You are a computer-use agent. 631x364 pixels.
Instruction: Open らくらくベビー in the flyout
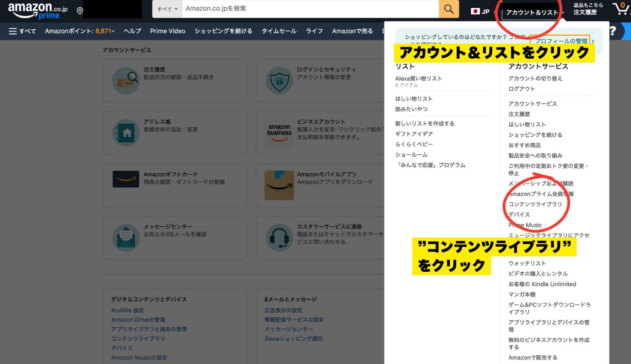414,145
